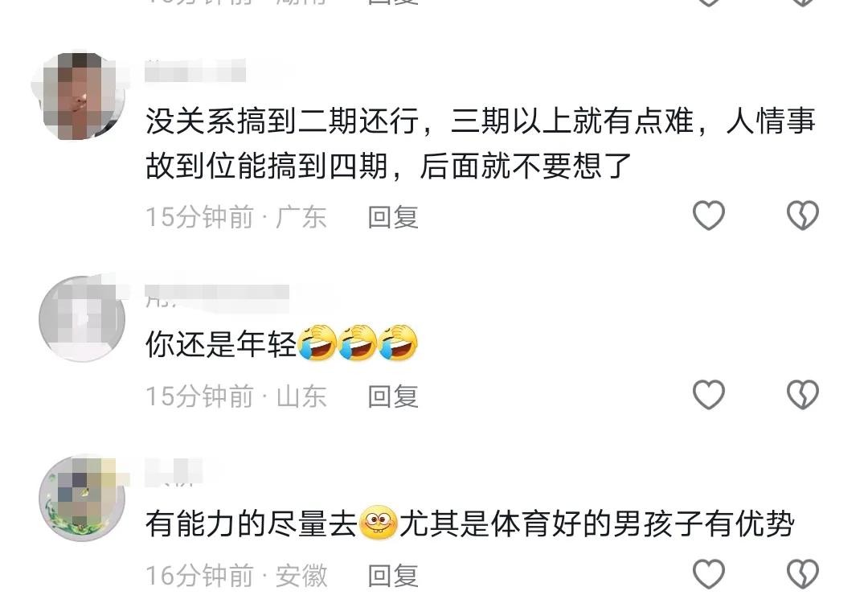Viewport: 868px width, 616px height.
Task: Open avatar of the 安徽 commenter
Action: [x=82, y=499]
